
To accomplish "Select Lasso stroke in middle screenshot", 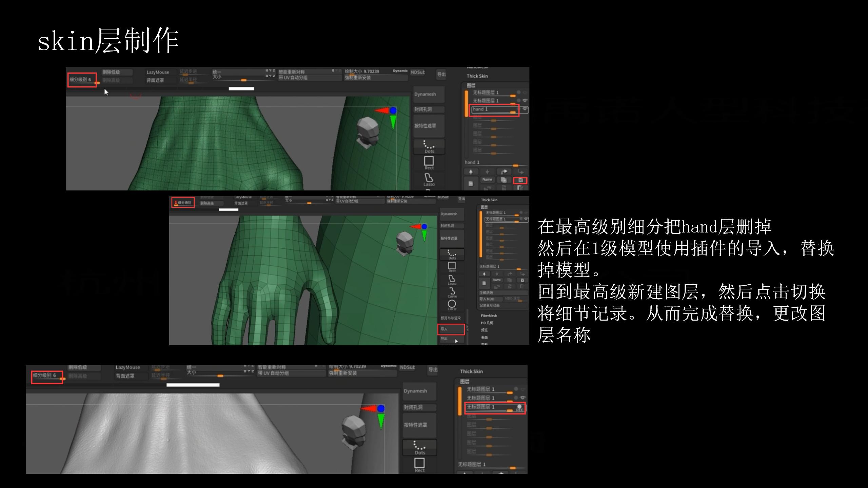I will click(x=452, y=280).
